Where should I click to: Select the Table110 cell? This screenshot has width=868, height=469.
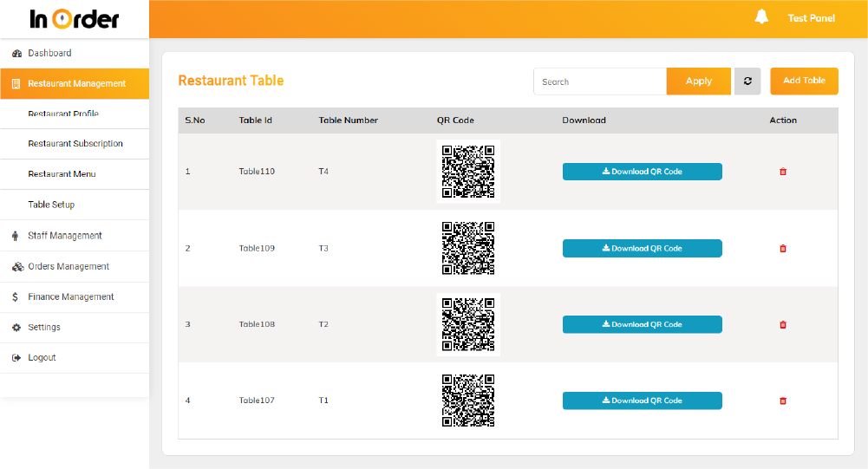coord(257,172)
